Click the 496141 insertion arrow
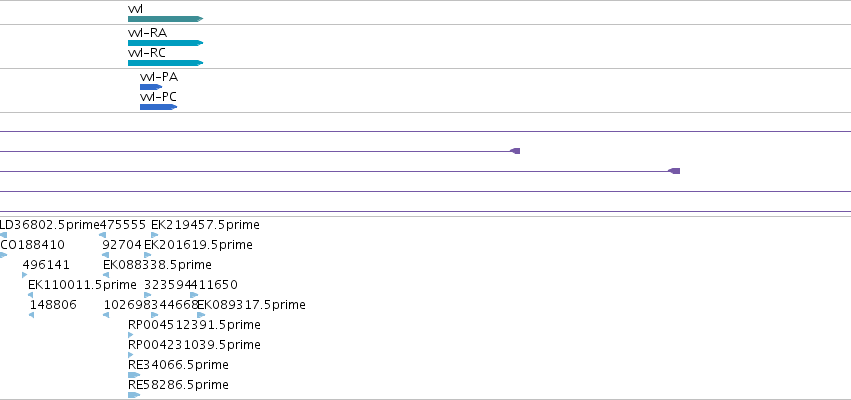The height and width of the screenshot is (400, 851). pos(24,275)
